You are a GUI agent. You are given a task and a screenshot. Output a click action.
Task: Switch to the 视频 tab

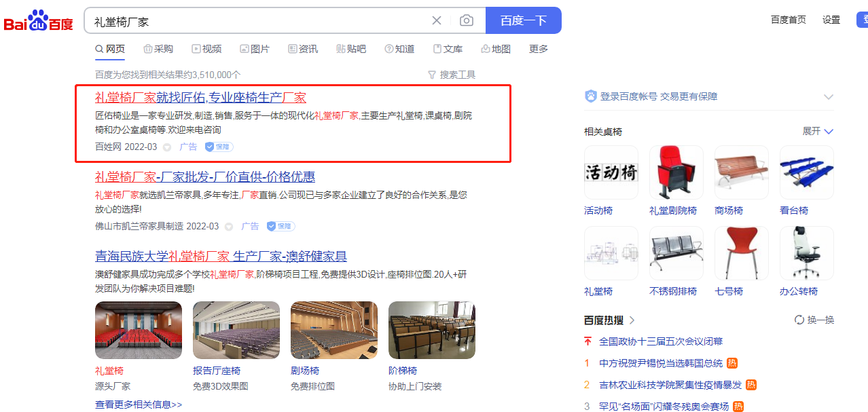point(206,49)
